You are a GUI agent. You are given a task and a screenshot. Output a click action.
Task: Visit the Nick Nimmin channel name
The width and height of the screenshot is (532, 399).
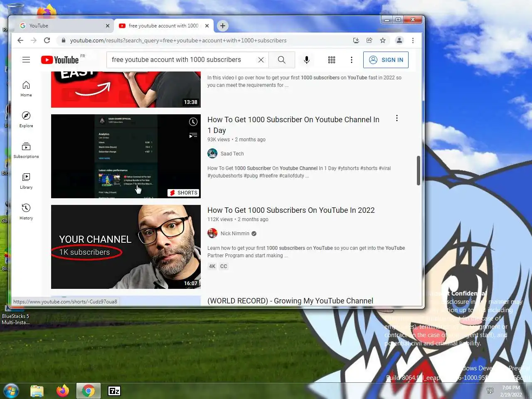coord(235,234)
